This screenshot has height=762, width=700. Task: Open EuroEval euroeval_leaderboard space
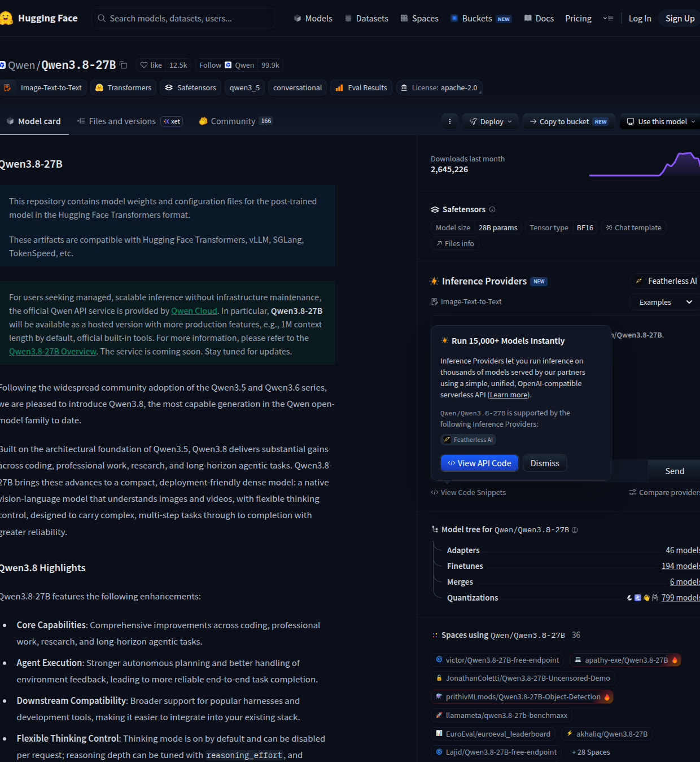(493, 734)
